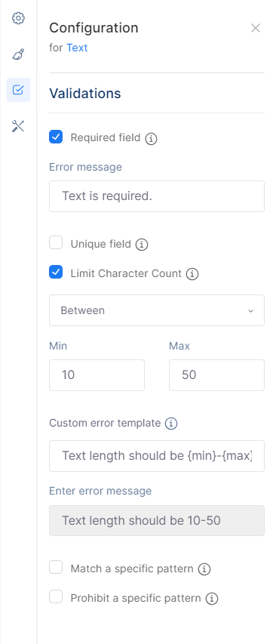The height and width of the screenshot is (644, 276).
Task: Close the Configuration panel
Action: (x=256, y=28)
